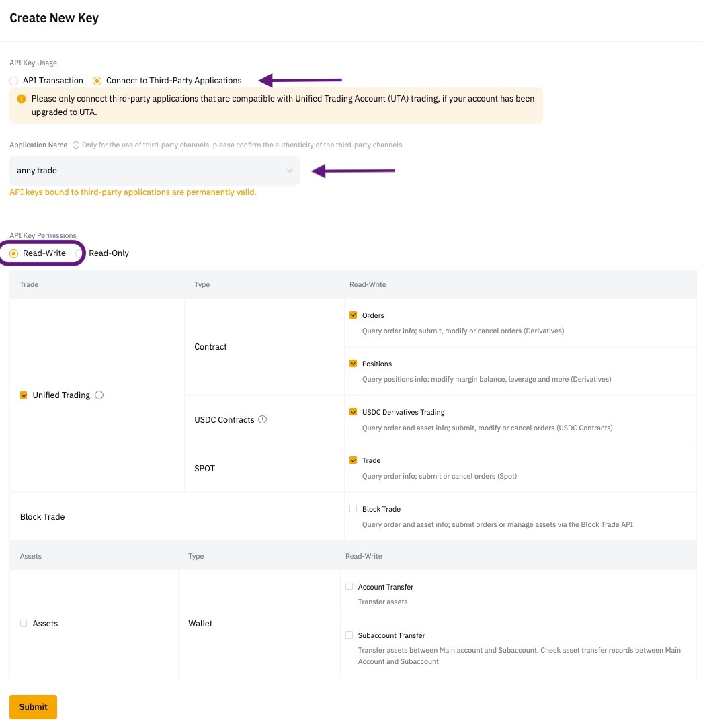Screen dimensions: 703x728
Task: Select API Transaction radio option
Action: [14, 81]
